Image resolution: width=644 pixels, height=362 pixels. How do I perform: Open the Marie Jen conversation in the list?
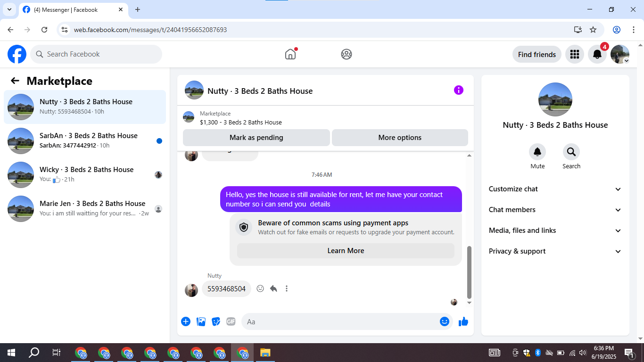click(x=85, y=209)
